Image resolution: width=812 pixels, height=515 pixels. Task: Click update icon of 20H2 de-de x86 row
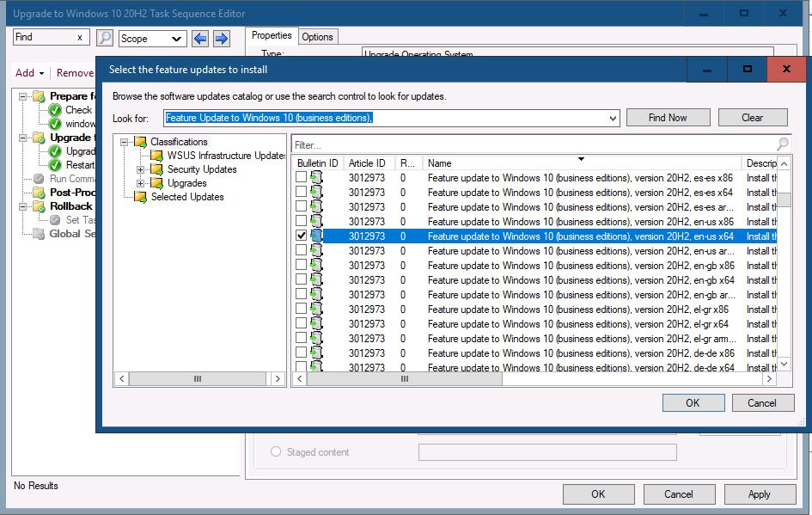coord(316,353)
